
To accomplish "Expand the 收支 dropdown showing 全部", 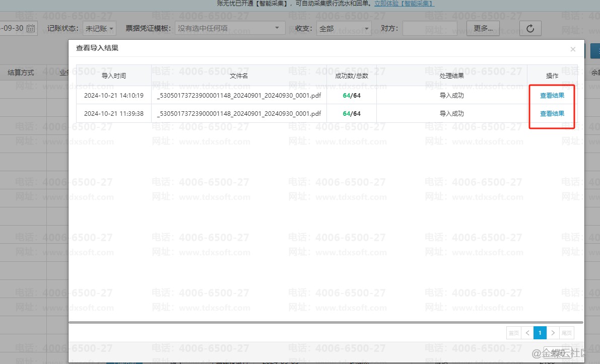I will coord(344,28).
